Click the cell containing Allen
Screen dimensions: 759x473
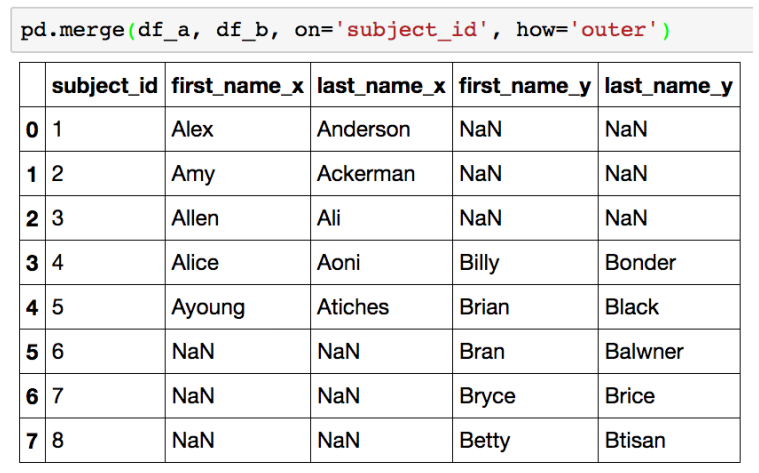(x=238, y=218)
